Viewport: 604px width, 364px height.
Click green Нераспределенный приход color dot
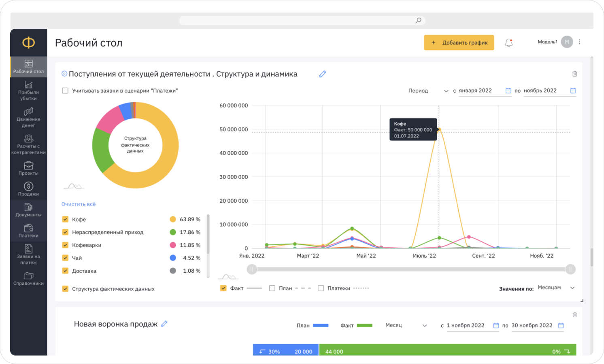pyautogui.click(x=173, y=232)
